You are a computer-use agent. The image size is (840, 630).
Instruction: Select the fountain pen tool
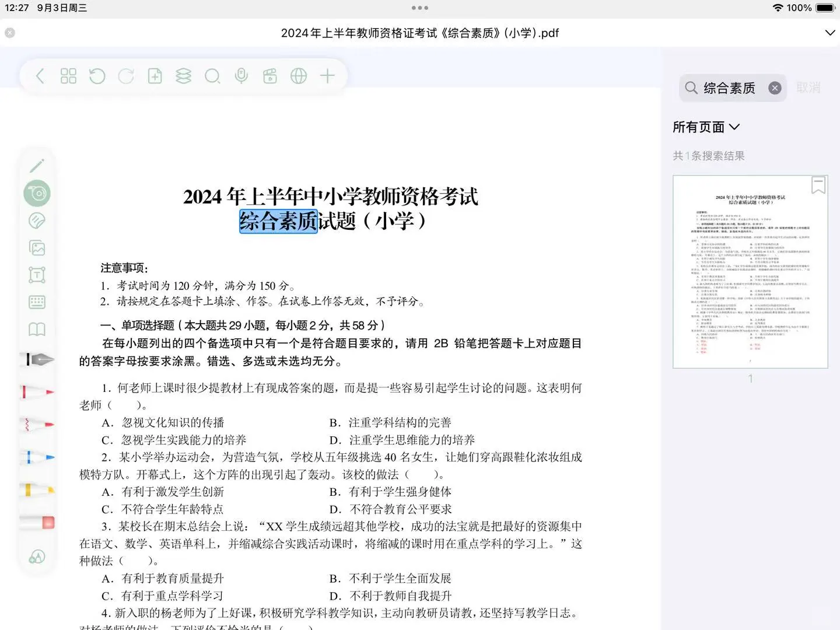click(x=37, y=359)
